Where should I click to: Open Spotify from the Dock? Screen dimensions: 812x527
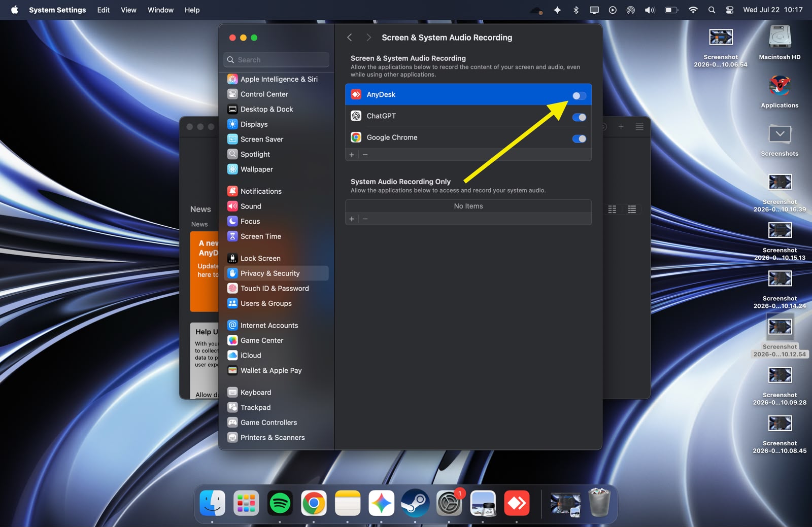[280, 503]
